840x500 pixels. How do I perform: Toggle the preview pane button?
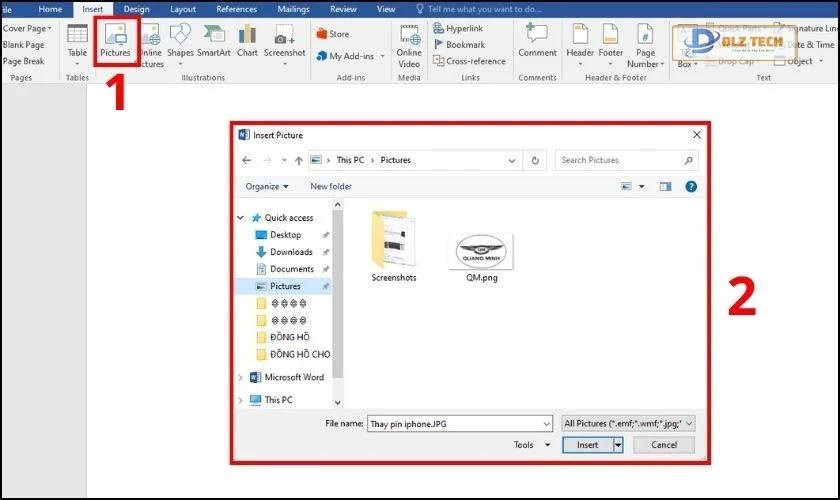pos(665,186)
